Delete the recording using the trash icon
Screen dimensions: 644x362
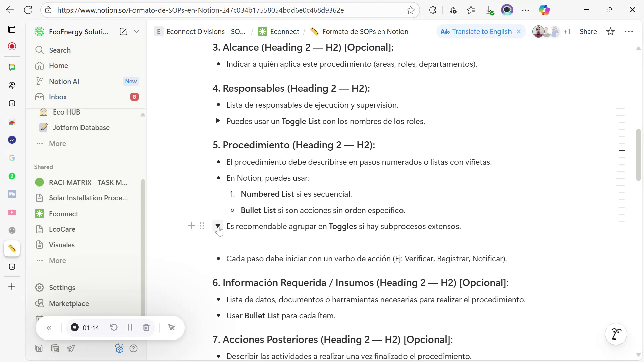point(146,327)
